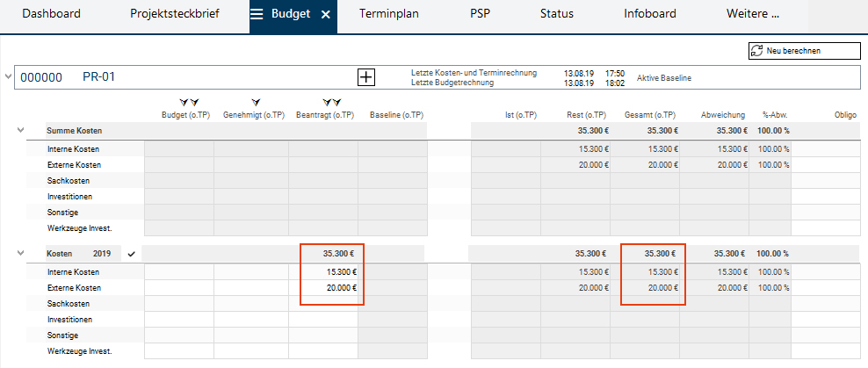Image resolution: width=868 pixels, height=368 pixels.
Task: Click the plus icon beside PR-01
Action: pos(366,77)
